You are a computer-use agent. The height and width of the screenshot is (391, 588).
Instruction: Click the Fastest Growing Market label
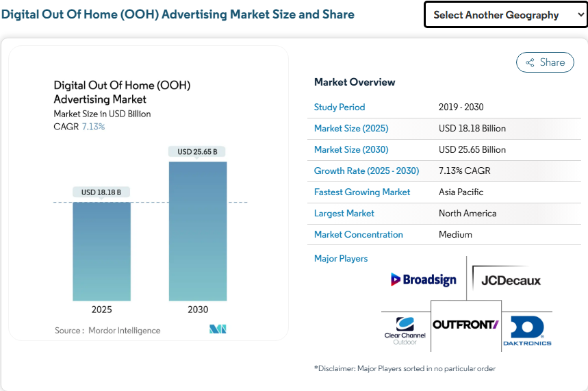click(362, 192)
